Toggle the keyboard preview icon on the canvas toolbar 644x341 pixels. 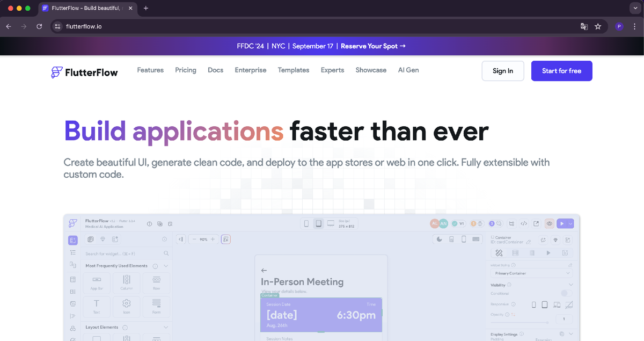click(476, 240)
